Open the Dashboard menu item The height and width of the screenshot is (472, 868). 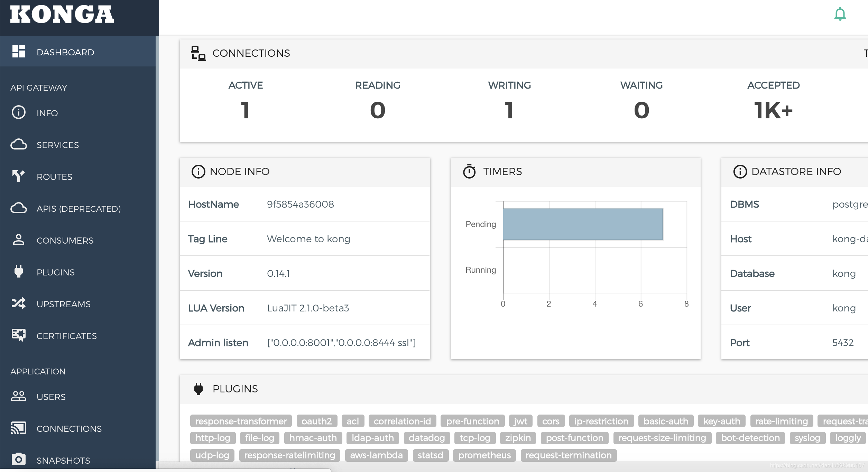pyautogui.click(x=78, y=51)
